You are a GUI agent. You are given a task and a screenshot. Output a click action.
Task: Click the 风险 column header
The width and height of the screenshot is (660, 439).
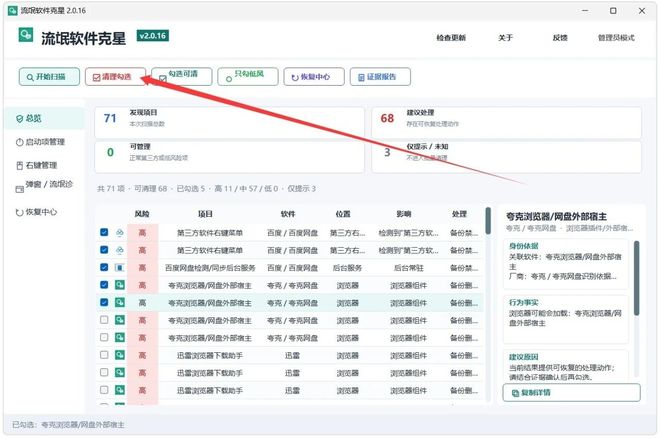[142, 214]
